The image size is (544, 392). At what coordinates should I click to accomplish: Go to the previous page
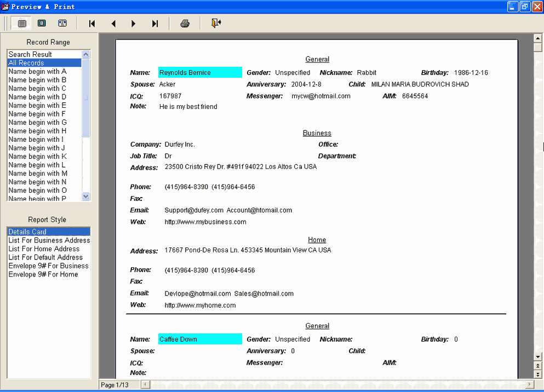113,24
